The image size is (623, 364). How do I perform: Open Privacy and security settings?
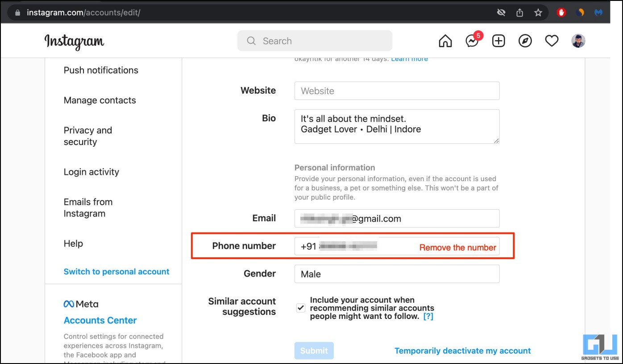[x=87, y=136]
